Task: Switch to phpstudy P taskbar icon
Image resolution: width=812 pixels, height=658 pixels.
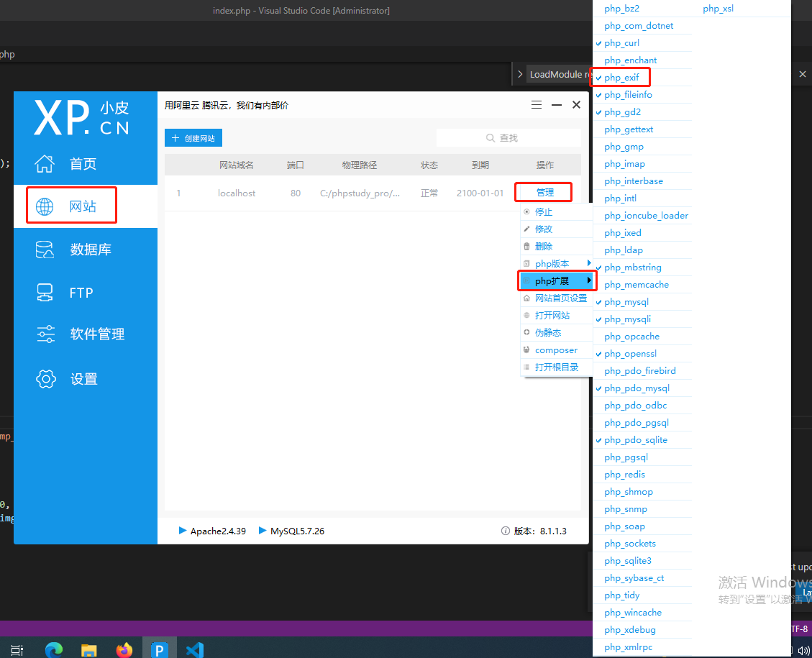Action: coord(159,649)
